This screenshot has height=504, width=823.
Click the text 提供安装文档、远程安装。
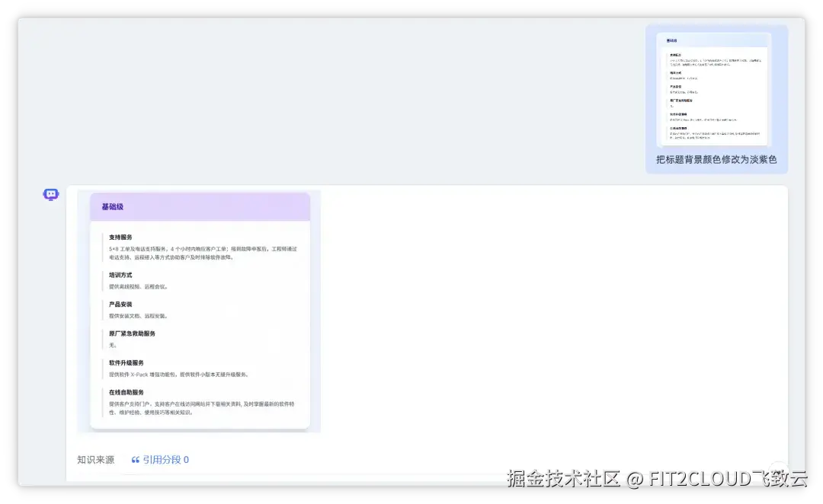click(139, 316)
